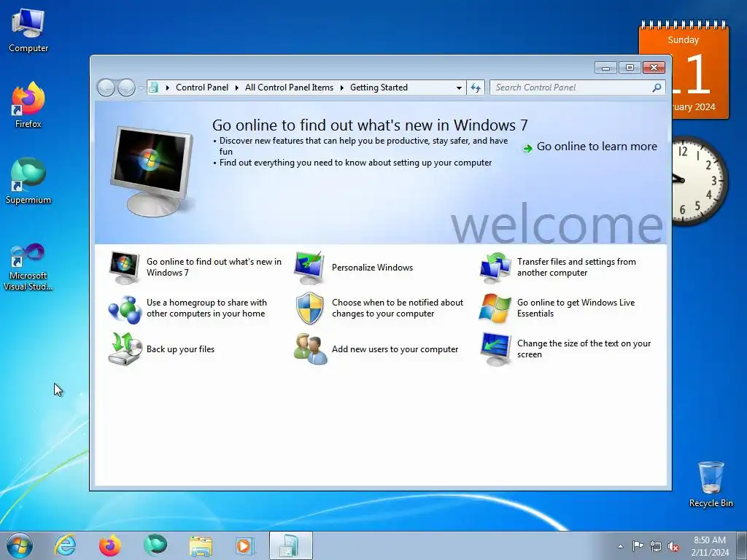This screenshot has width=747, height=560.
Task: Click the Action Center flag tray icon
Action: (x=638, y=546)
